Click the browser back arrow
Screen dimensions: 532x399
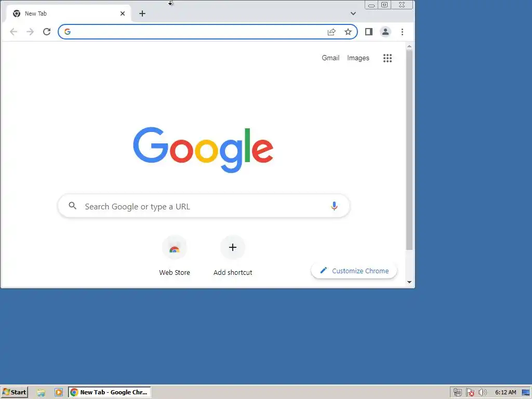pyautogui.click(x=14, y=32)
